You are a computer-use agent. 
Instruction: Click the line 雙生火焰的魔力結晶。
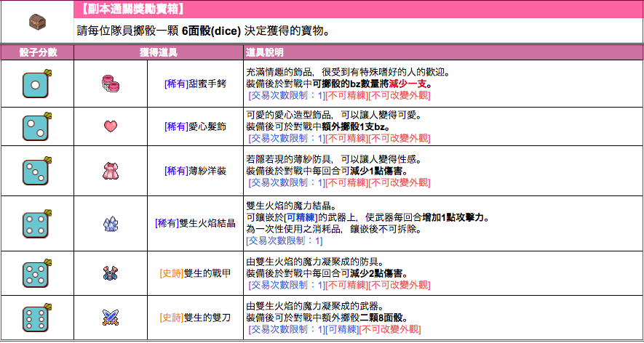click(x=291, y=206)
